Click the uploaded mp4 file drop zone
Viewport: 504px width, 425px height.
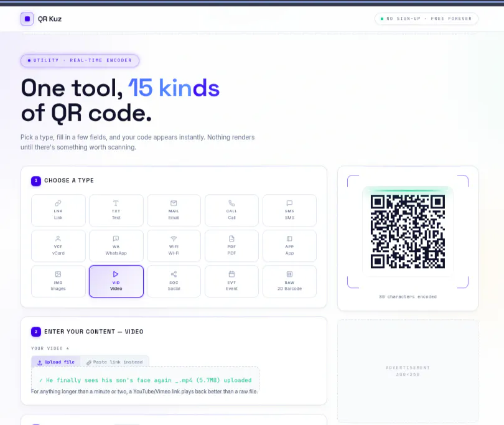[145, 380]
